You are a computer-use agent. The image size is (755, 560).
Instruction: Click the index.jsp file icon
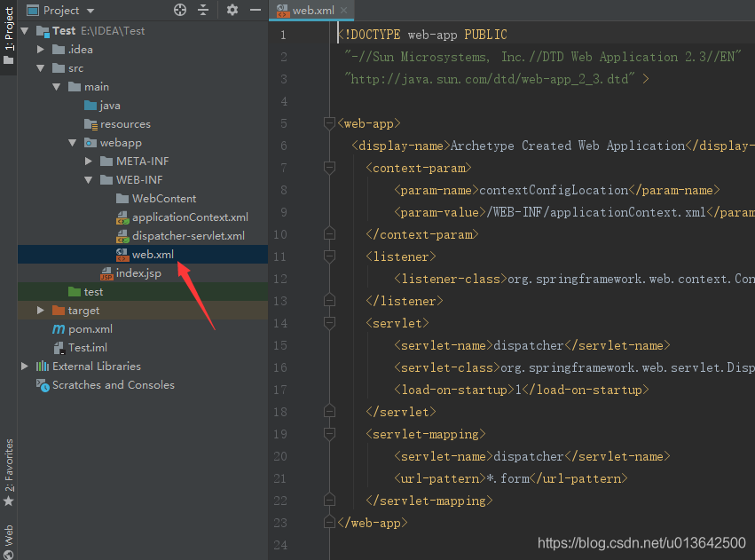pyautogui.click(x=106, y=273)
